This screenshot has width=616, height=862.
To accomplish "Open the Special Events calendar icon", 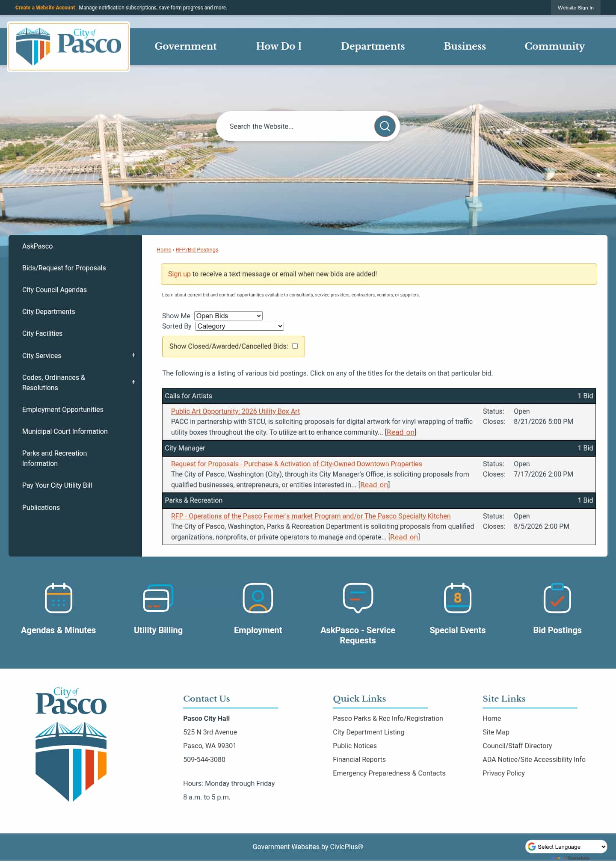I will pyautogui.click(x=458, y=598).
